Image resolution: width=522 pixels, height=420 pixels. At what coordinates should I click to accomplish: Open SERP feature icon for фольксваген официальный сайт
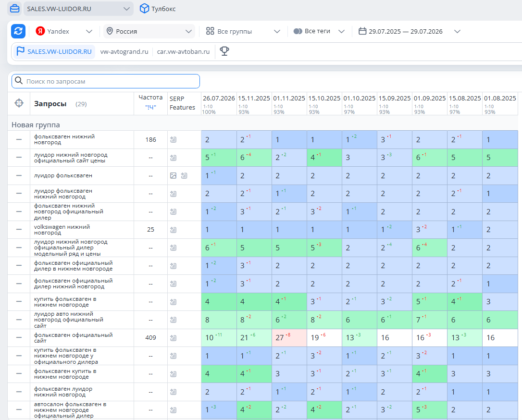click(173, 338)
